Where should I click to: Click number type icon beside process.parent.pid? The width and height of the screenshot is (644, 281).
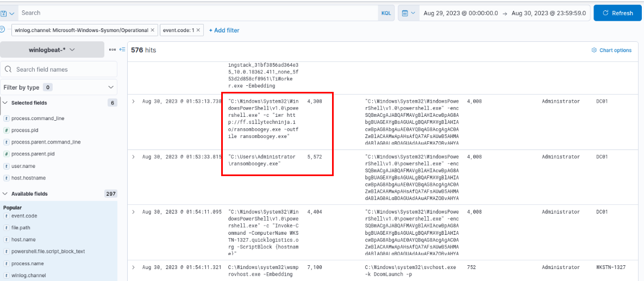tap(6, 154)
